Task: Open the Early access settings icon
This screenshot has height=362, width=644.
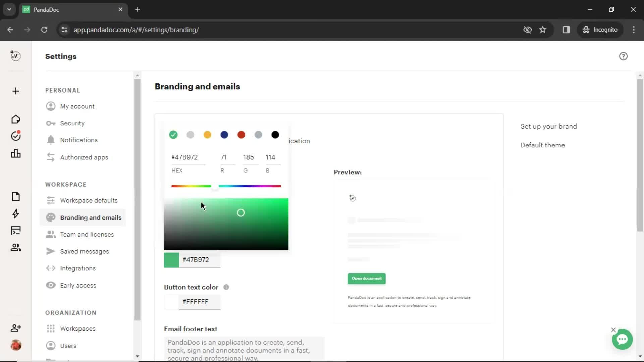Action: coord(50,285)
